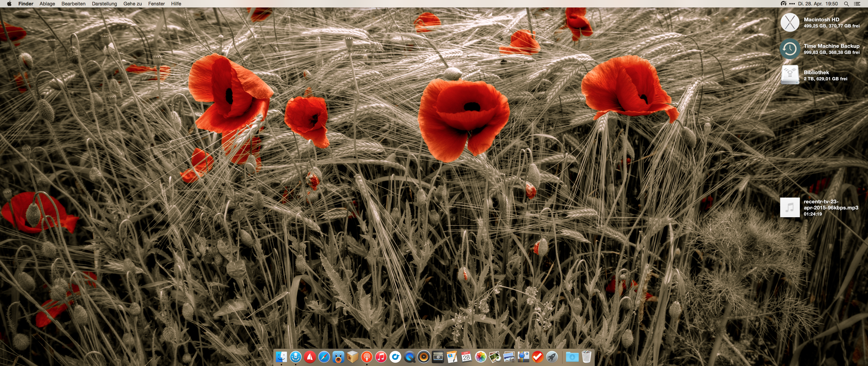
Task: Launch Photos from the Dock
Action: click(481, 357)
